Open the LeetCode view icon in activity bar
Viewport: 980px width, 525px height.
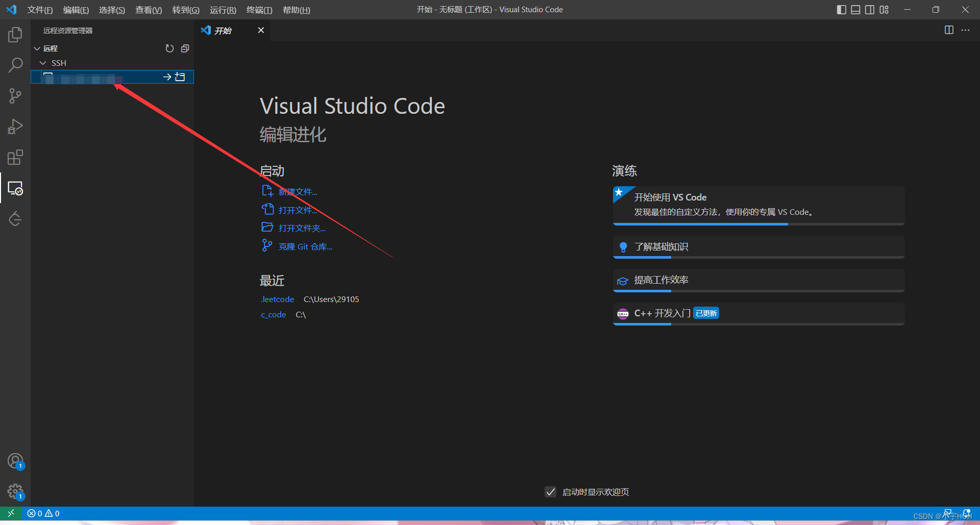pyautogui.click(x=15, y=219)
